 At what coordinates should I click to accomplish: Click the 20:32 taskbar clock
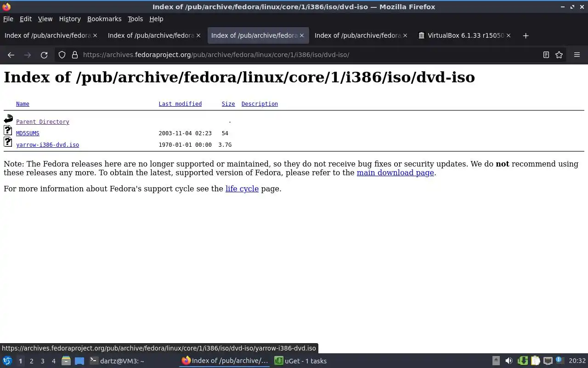click(577, 361)
